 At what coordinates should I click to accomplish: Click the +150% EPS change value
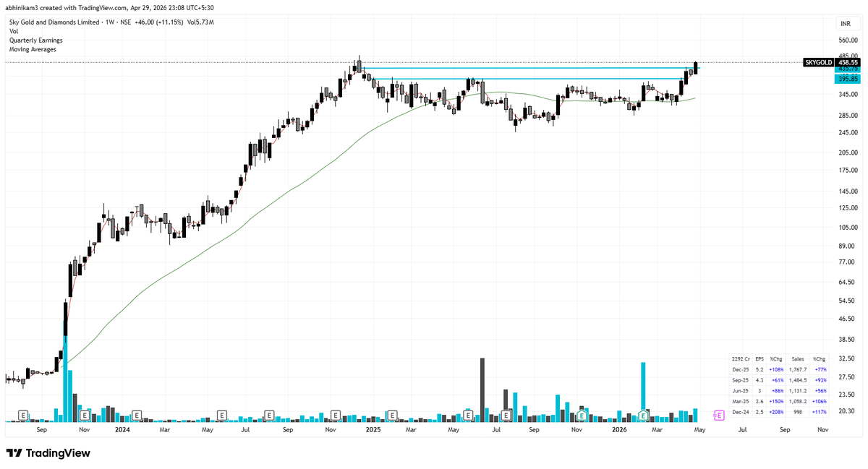tap(776, 401)
